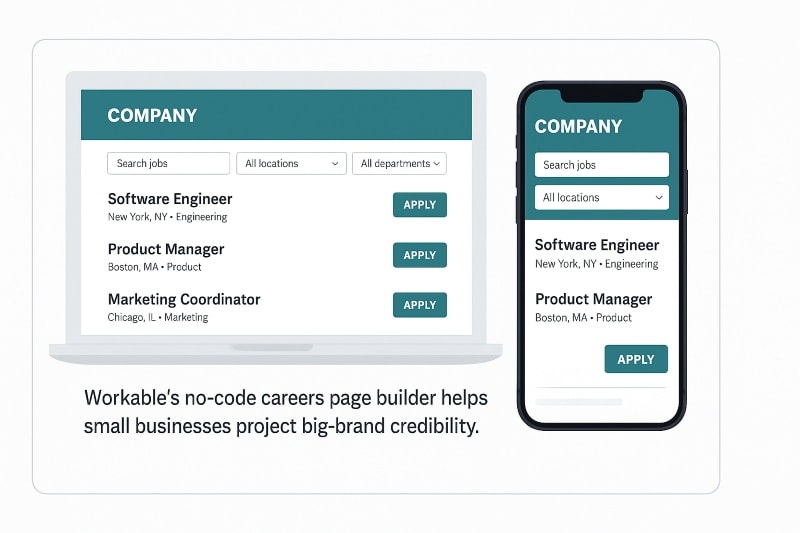Screen dimensions: 800x533
Task: Expand the All departments dropdown
Action: point(399,164)
